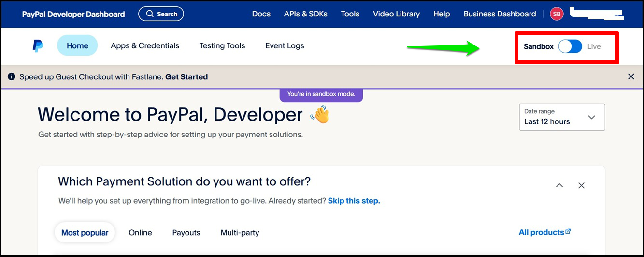The width and height of the screenshot is (644, 257).
Task: Dismiss the Fastlane banner with X
Action: tap(631, 76)
